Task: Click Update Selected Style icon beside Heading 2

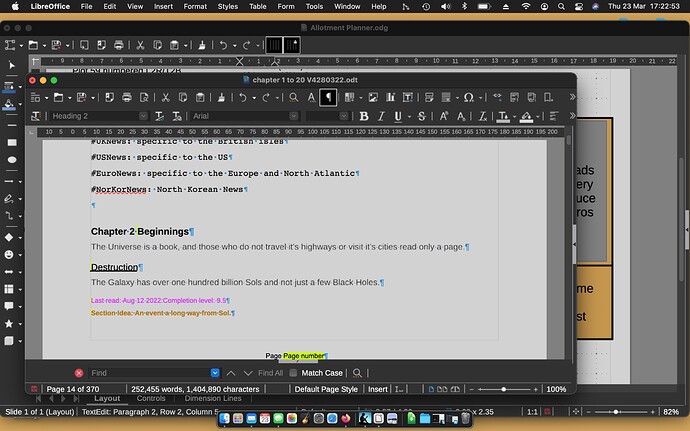Action: point(159,116)
